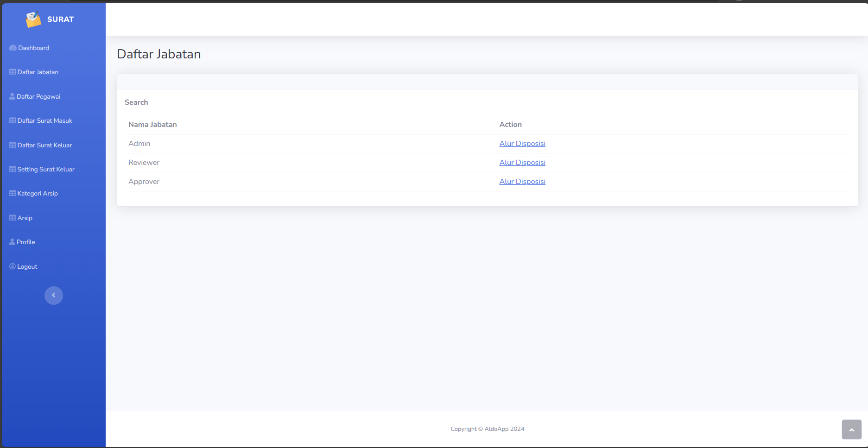Screen dimensions: 868x448
Task: Click the Search label
Action: (x=136, y=102)
